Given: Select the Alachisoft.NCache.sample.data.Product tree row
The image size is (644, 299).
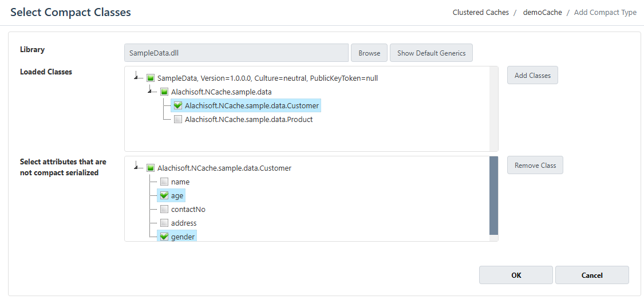Looking at the screenshot, I should pos(249,120).
